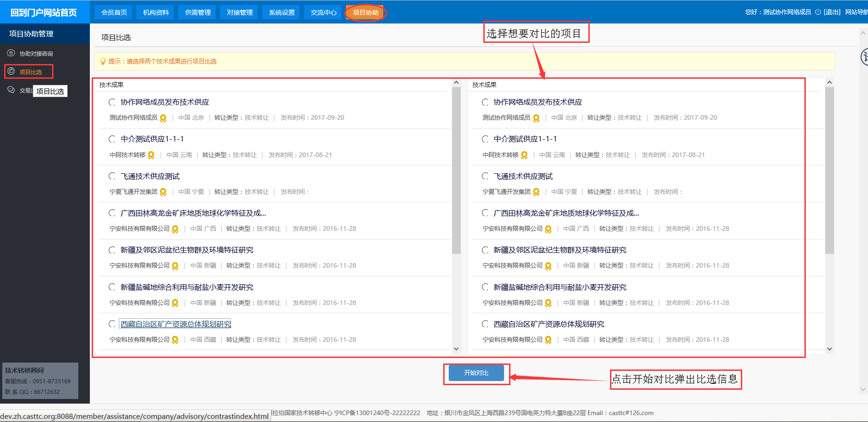Select 中介测试供应1-1-1 radio in right list
This screenshot has width=868, height=422.
(485, 139)
